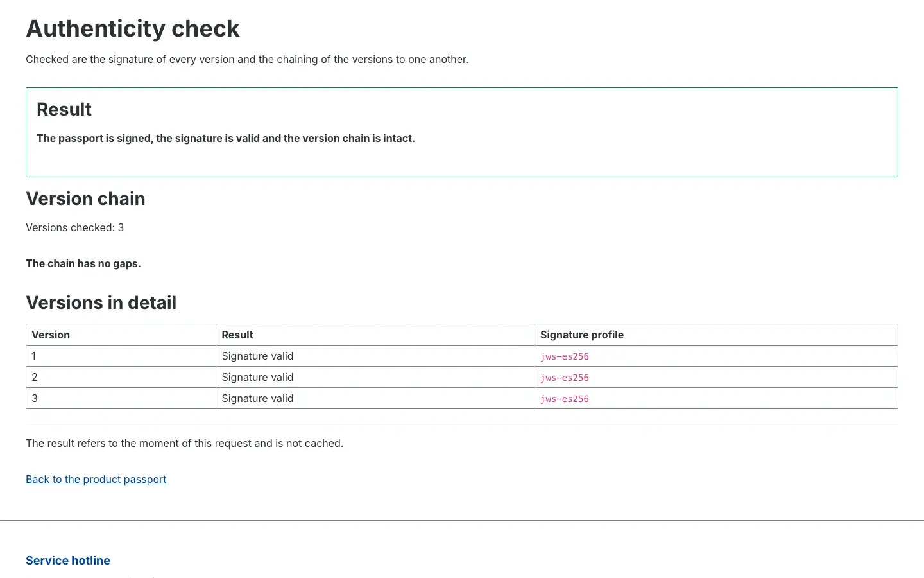This screenshot has height=578, width=924.
Task: Click Signature valid in version 2 row
Action: [257, 377]
